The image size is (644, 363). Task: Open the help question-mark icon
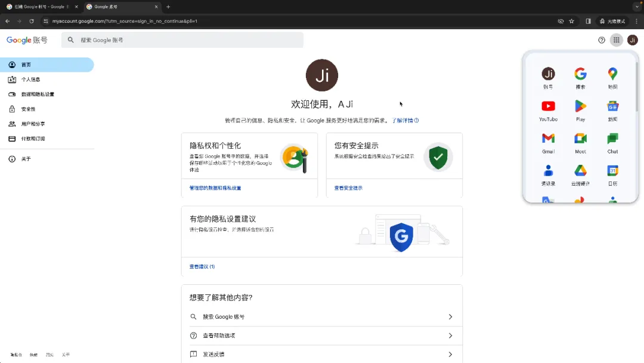tap(601, 40)
